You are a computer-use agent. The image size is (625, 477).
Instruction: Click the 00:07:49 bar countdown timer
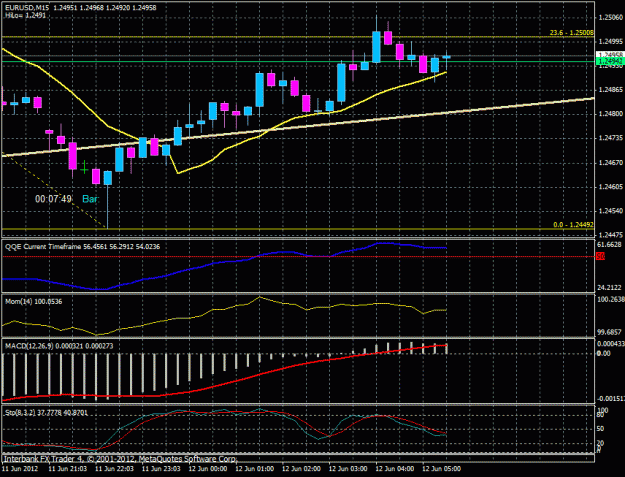(x=53, y=199)
